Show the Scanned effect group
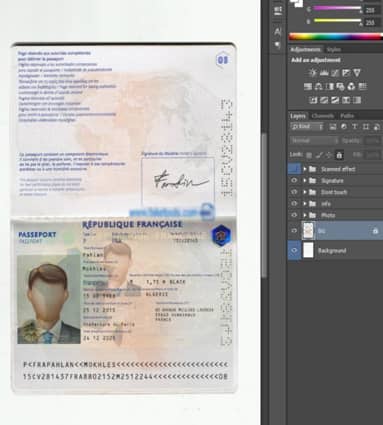383x425 pixels. pos(294,169)
